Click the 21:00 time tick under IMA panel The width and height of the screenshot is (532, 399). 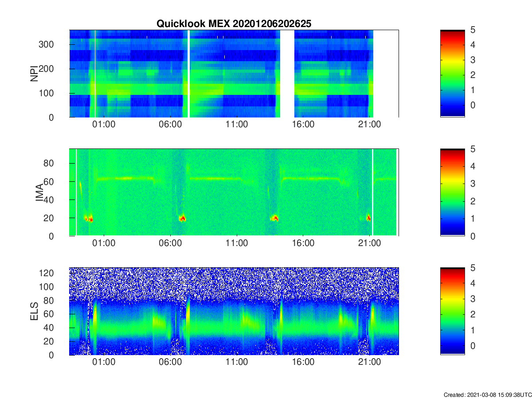(370, 243)
